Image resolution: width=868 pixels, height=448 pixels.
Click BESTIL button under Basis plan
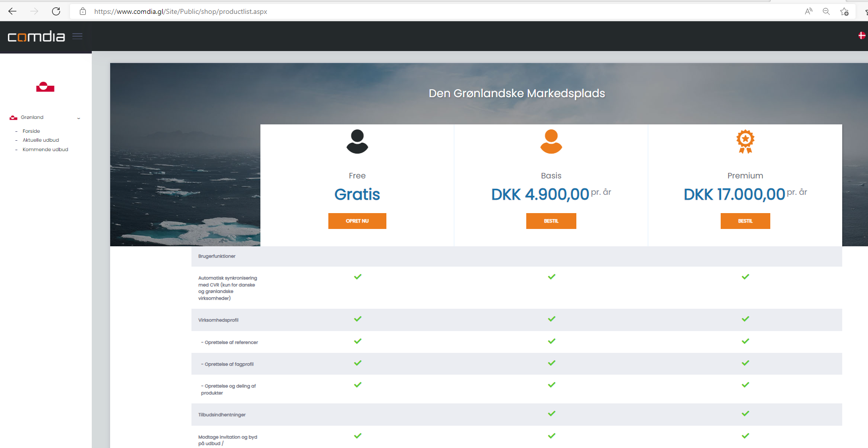[551, 221]
